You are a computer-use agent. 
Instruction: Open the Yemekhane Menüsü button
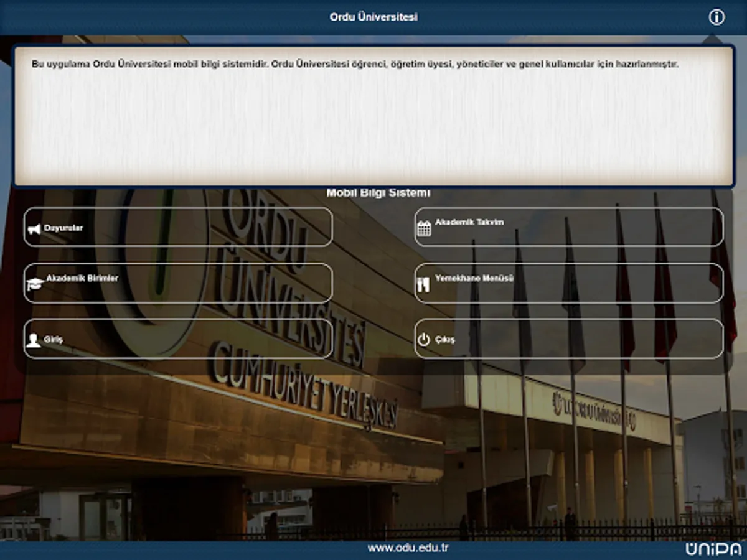(x=569, y=283)
